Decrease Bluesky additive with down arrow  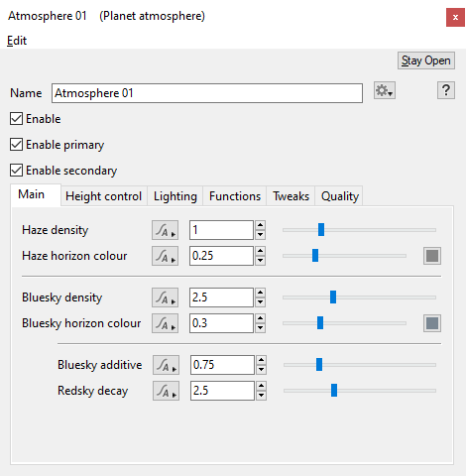(x=262, y=370)
